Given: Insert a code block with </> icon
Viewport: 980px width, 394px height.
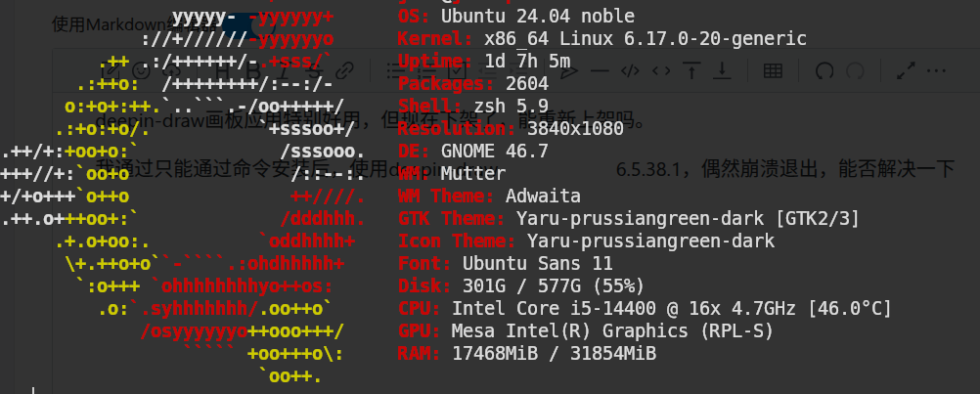Looking at the screenshot, I should (x=631, y=71).
